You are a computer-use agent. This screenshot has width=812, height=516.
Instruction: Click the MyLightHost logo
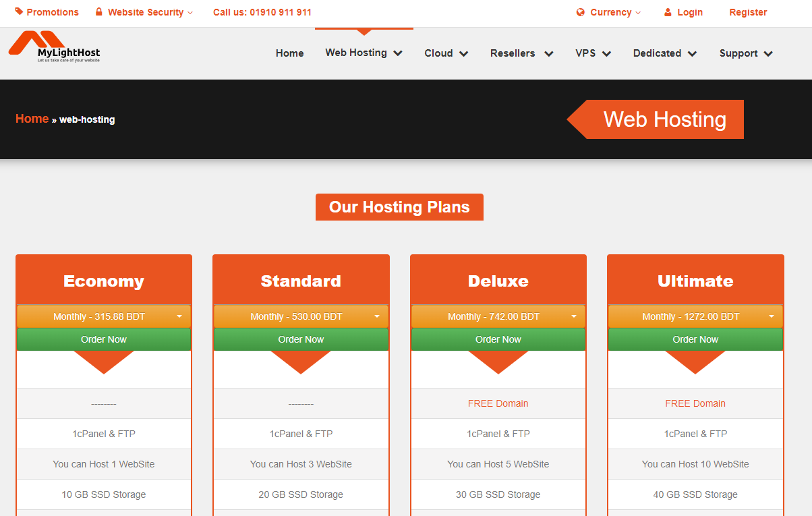click(55, 47)
